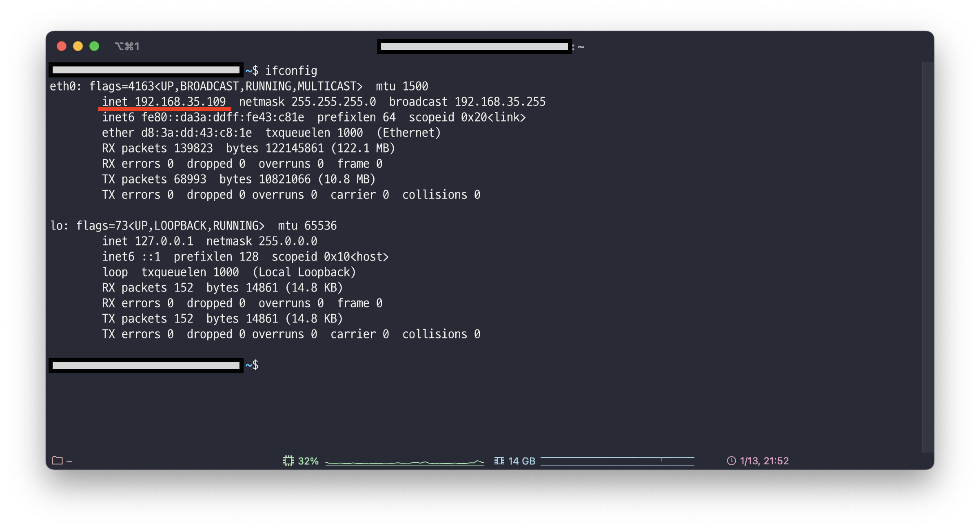
Task: Click the 14 GB memory readout
Action: [521, 461]
